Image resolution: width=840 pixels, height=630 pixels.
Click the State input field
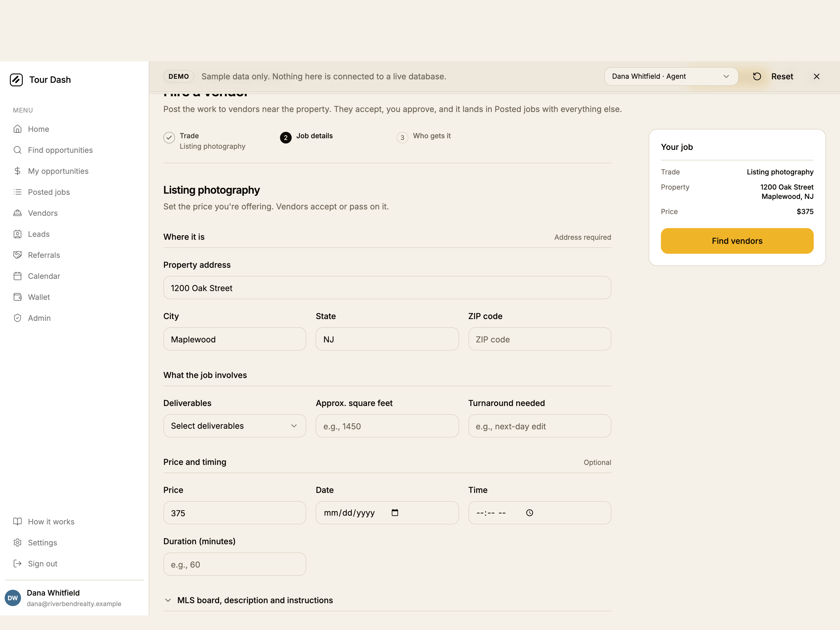(387, 339)
